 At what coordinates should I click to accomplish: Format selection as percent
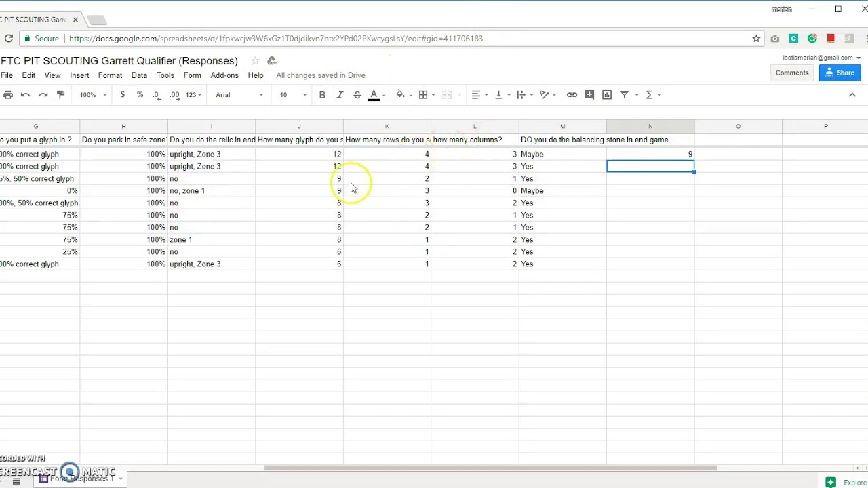point(140,95)
